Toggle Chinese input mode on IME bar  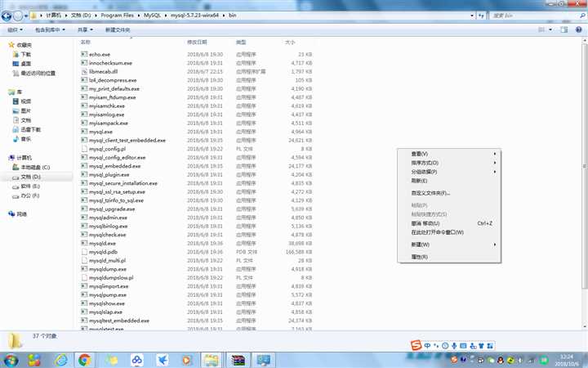point(427,346)
